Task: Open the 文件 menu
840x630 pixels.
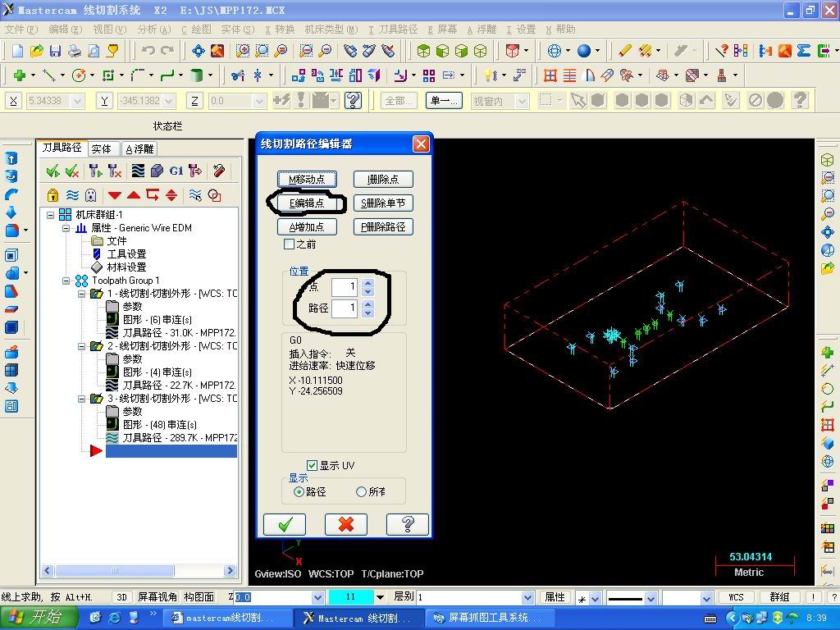Action: click(x=21, y=30)
